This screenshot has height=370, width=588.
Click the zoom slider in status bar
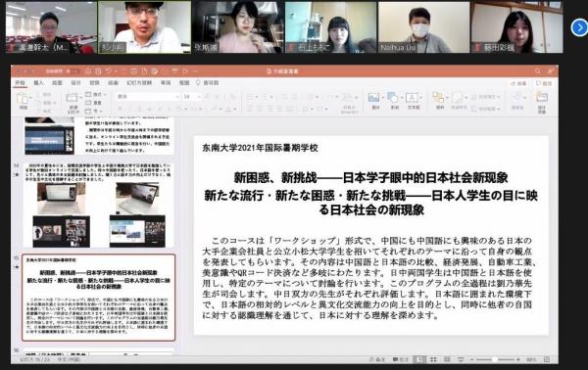495,359
